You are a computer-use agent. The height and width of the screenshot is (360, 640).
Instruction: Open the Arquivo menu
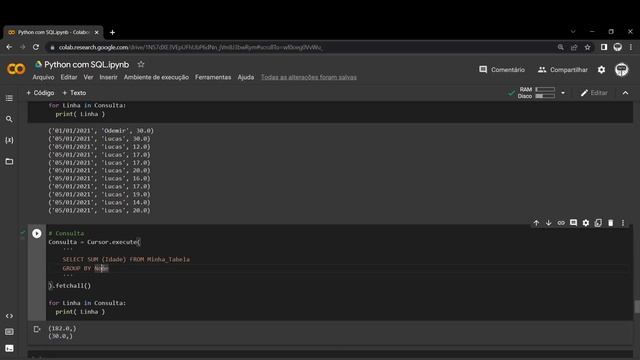43,77
